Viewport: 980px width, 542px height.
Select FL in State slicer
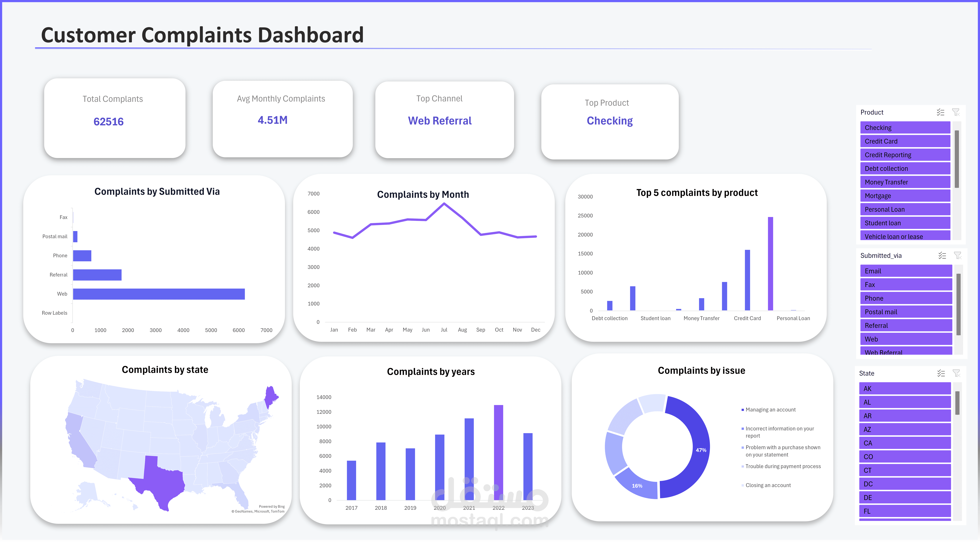pyautogui.click(x=905, y=511)
